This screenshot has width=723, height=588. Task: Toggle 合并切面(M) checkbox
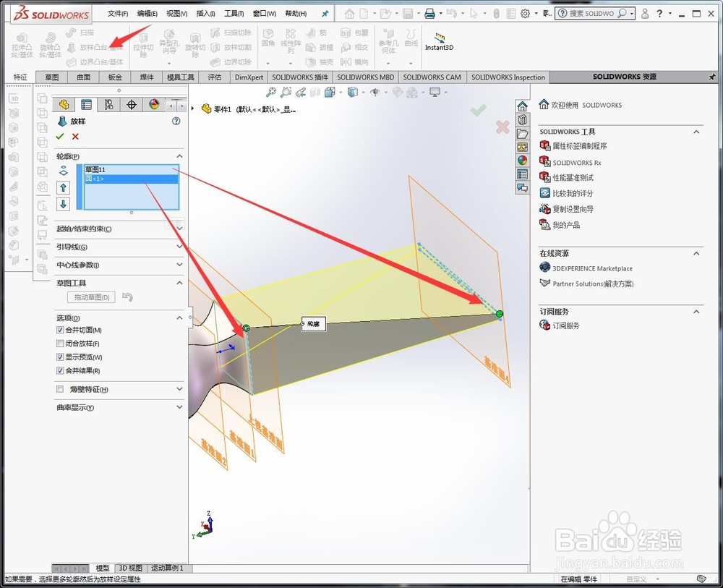point(60,330)
